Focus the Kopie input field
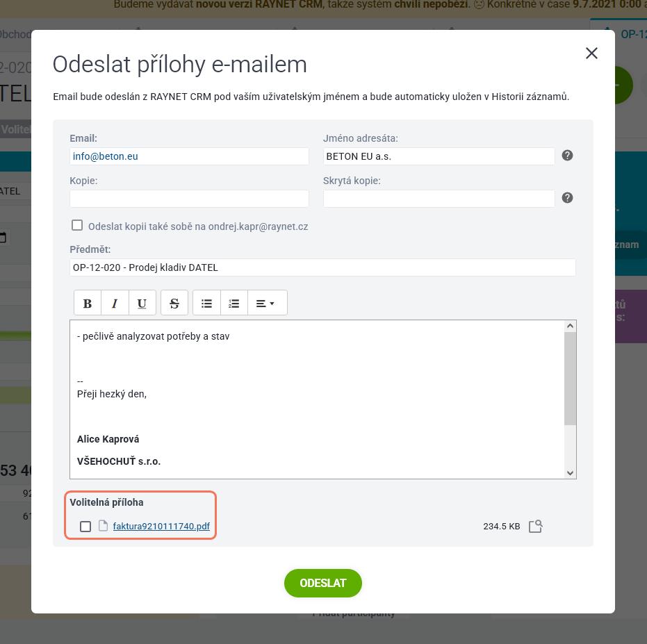Screen dimensions: 647x644 point(189,199)
